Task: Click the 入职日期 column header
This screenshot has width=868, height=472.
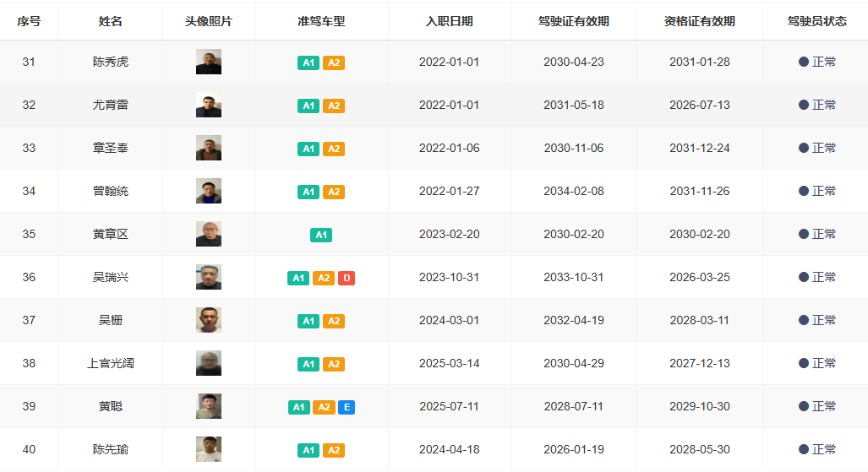Action: coord(449,21)
